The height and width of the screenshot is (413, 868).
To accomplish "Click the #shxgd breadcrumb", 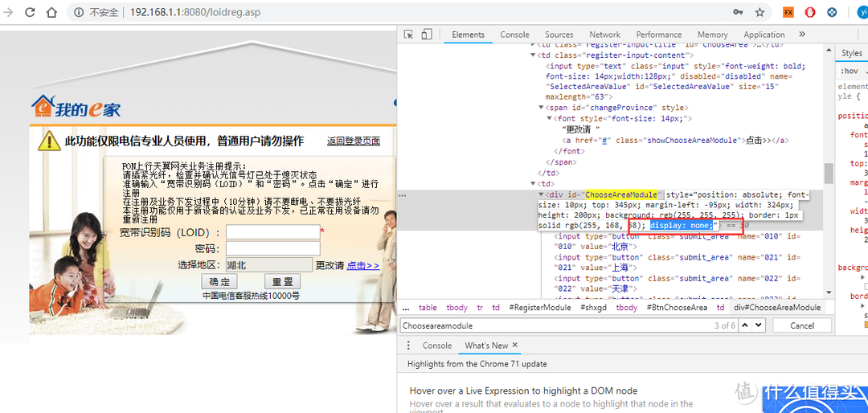I will [x=593, y=308].
